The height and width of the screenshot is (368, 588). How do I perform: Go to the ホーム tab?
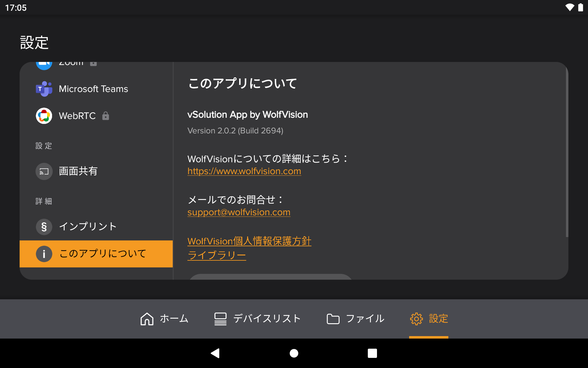164,319
